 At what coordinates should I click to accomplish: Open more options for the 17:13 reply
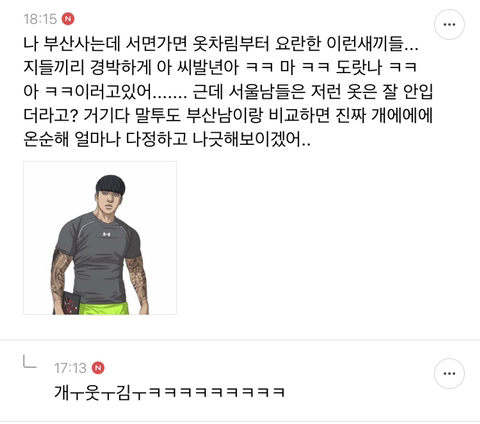(x=449, y=373)
